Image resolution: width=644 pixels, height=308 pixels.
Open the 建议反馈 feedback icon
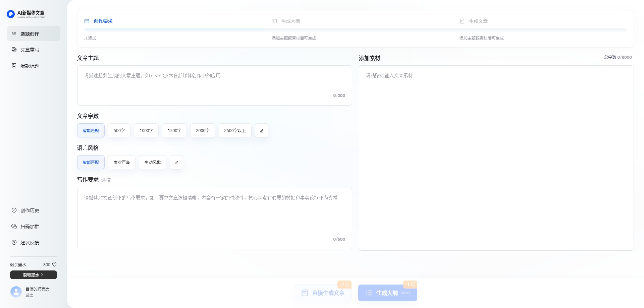click(x=14, y=242)
